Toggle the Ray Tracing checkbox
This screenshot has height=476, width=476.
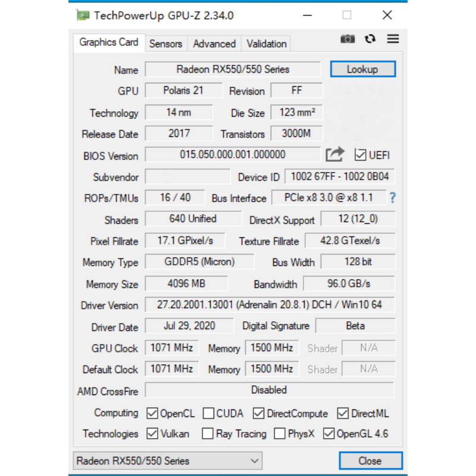[208, 434]
